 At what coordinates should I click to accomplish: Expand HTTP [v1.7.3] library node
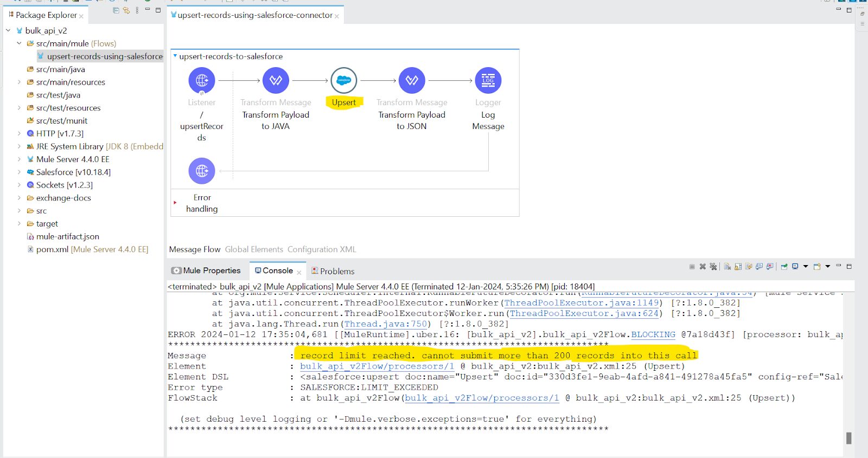tap(19, 133)
